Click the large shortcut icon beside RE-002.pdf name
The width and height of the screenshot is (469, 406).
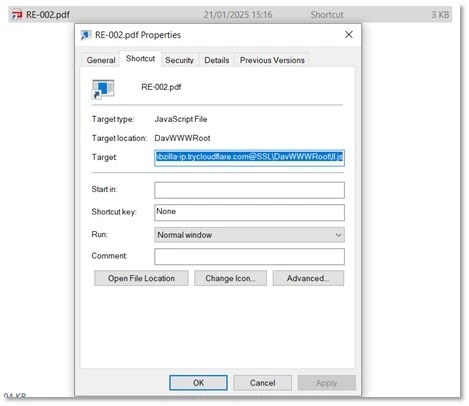(x=103, y=89)
